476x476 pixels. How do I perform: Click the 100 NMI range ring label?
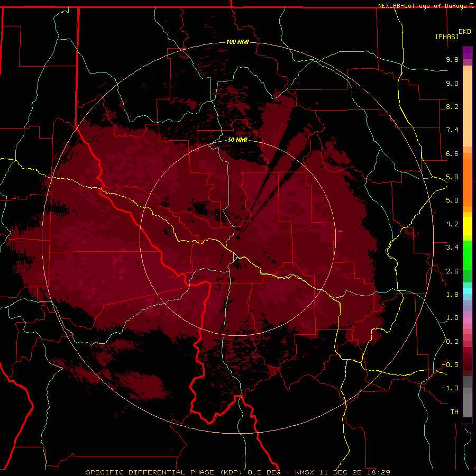pos(237,42)
